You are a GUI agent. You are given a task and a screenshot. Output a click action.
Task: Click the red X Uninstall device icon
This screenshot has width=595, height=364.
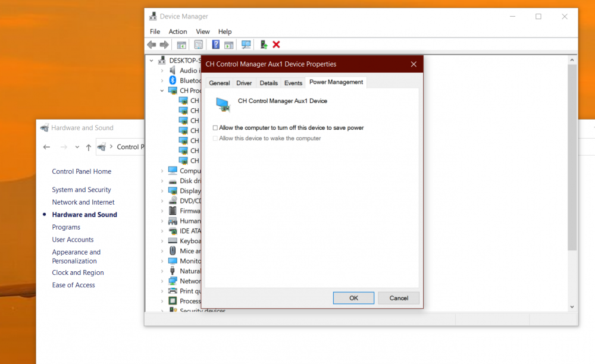click(x=276, y=45)
